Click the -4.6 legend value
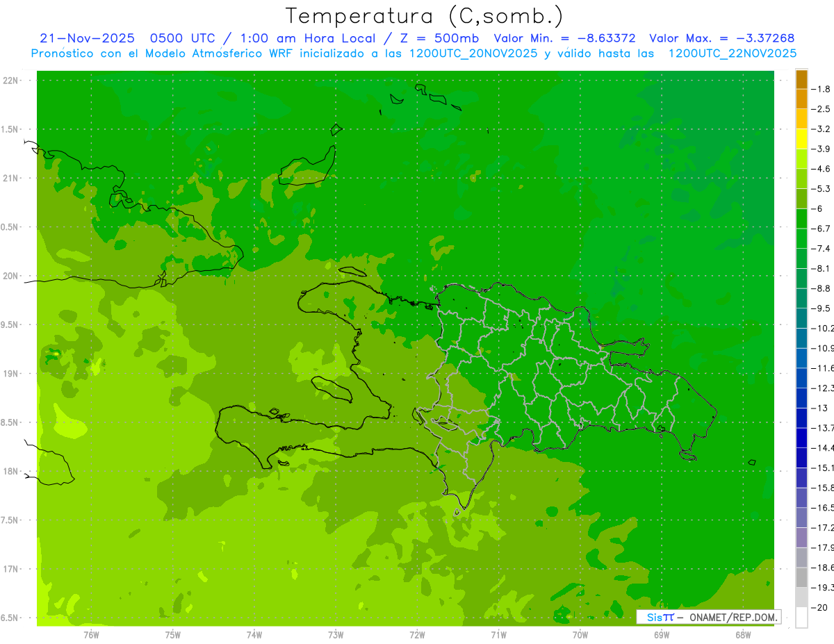 (x=821, y=169)
